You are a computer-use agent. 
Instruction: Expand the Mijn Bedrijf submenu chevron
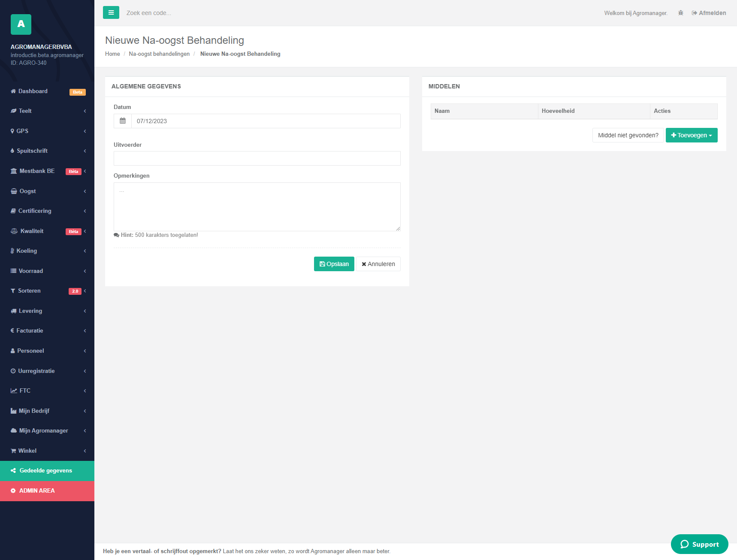point(85,411)
